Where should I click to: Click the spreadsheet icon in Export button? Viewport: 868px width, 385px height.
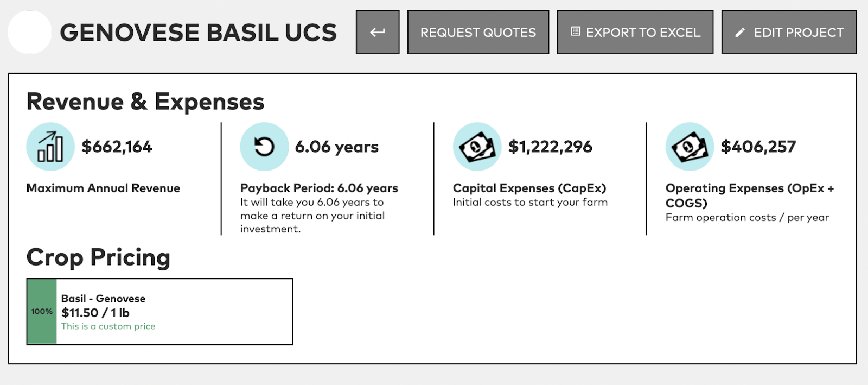point(576,31)
